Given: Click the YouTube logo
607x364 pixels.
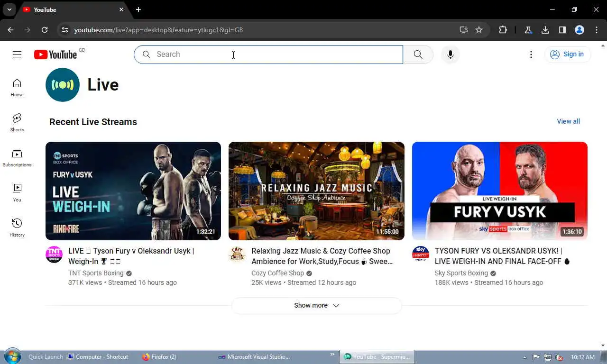Looking at the screenshot, I should click(55, 55).
